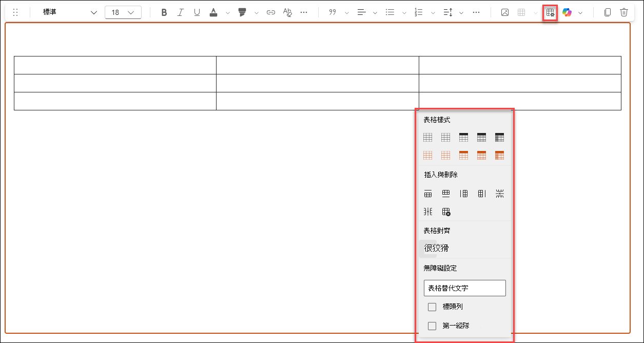Choose the first plain black grid table style
This screenshot has width=644, height=343.
428,138
